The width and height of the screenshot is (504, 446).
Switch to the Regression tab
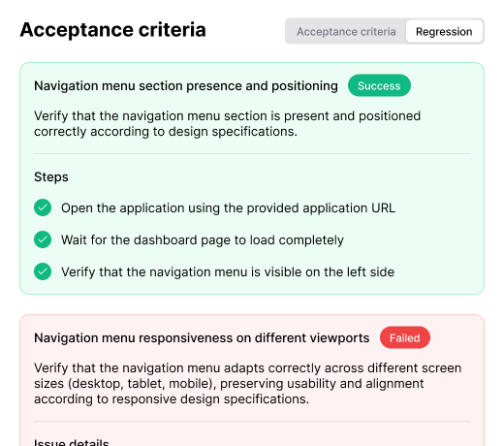point(444,31)
